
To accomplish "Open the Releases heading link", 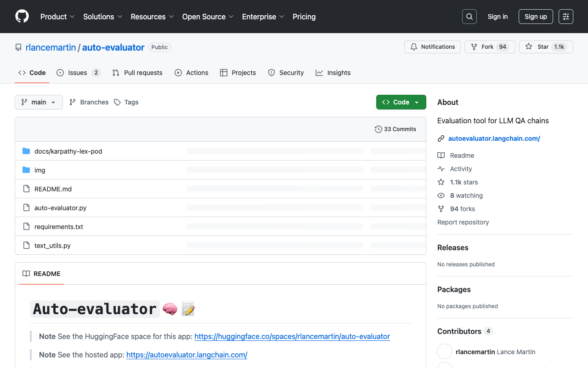I will click(x=453, y=247).
